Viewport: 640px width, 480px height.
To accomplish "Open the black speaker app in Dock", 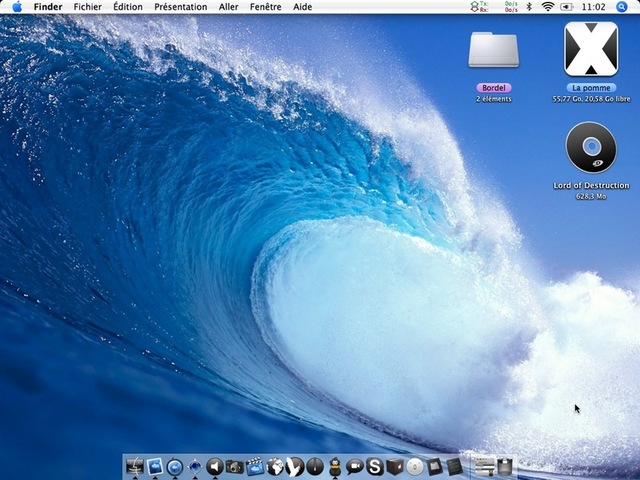I will (x=215, y=466).
